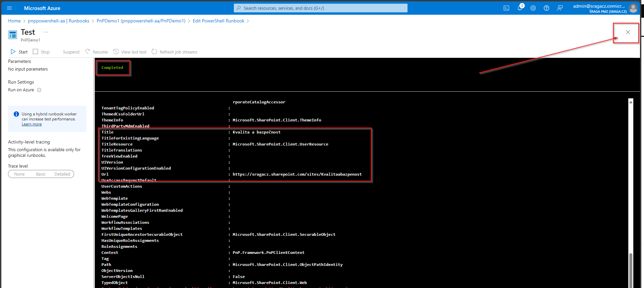Click the Microsoft.SharePoint.Client.ObjectPathIdentity value

pyautogui.click(x=288, y=265)
